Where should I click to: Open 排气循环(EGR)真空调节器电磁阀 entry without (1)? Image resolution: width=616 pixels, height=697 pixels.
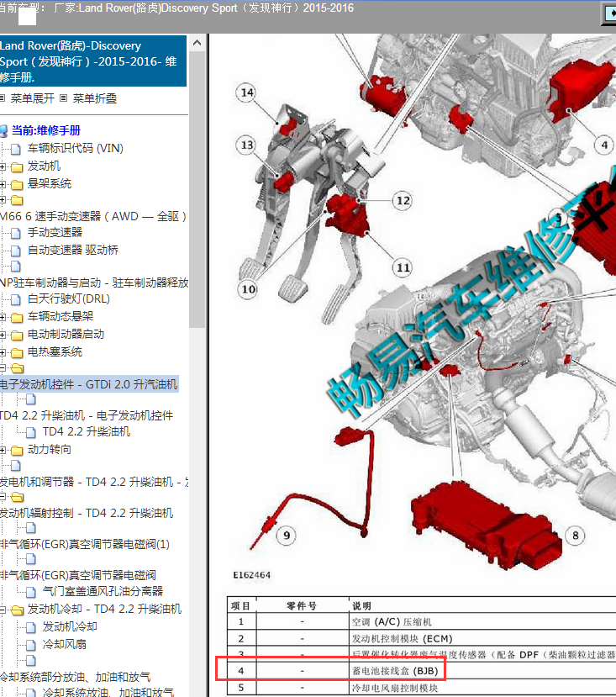78,575
